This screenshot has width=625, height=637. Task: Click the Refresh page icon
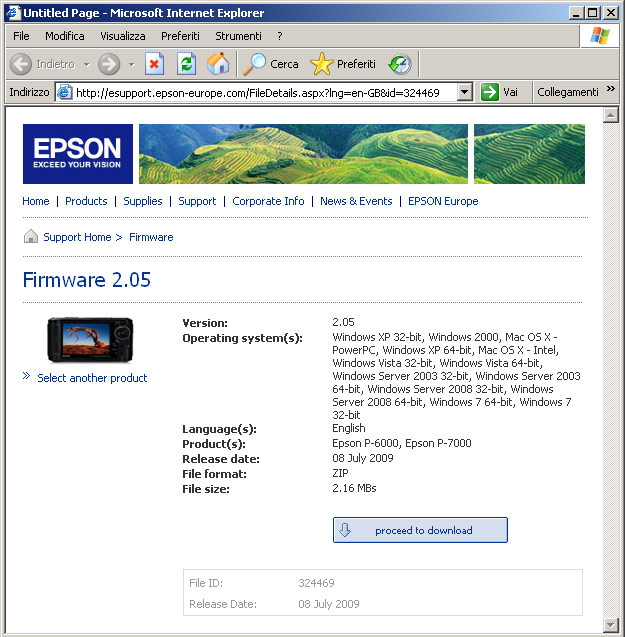(187, 64)
